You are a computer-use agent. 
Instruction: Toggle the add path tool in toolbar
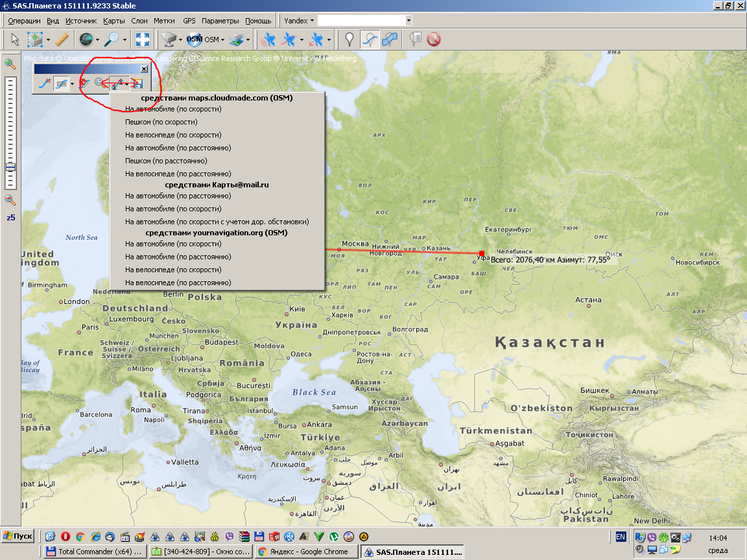pos(370,40)
